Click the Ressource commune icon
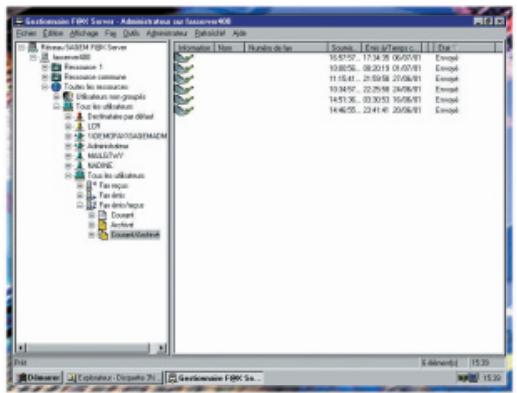This screenshot has height=393, width=517. (56, 77)
